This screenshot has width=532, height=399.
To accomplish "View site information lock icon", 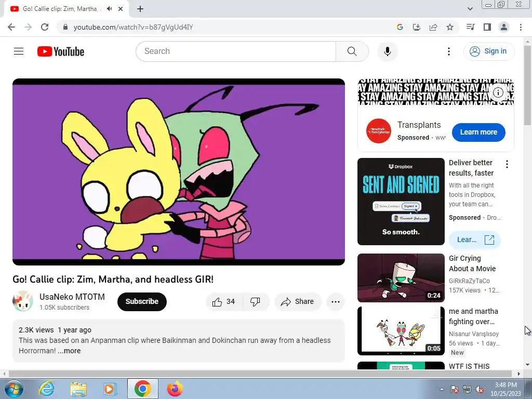I will point(65,27).
